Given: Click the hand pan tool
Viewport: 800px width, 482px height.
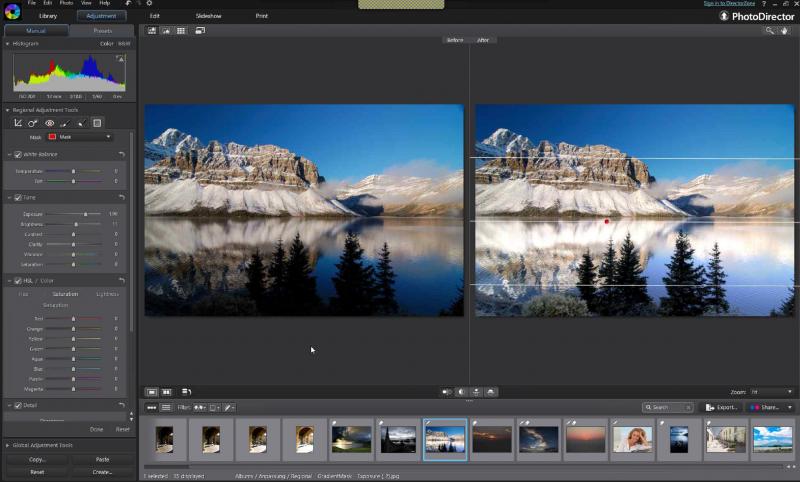Looking at the screenshot, I should click(x=784, y=31).
